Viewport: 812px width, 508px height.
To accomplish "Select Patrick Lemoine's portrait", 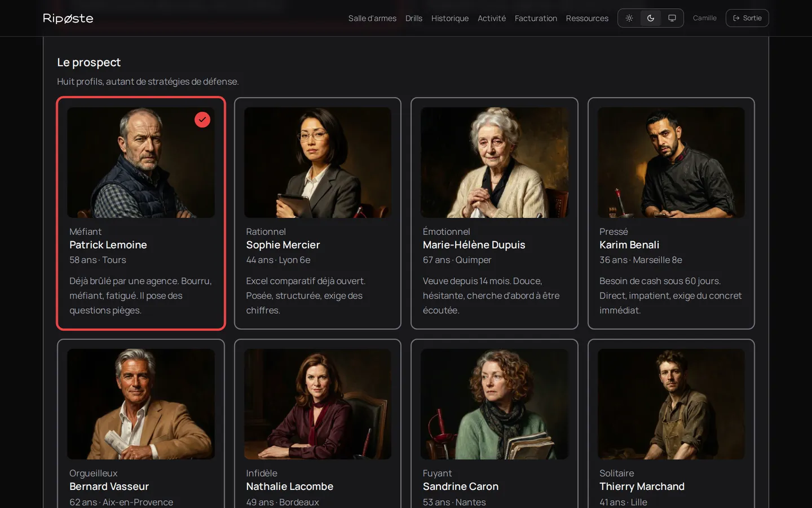I will click(141, 163).
